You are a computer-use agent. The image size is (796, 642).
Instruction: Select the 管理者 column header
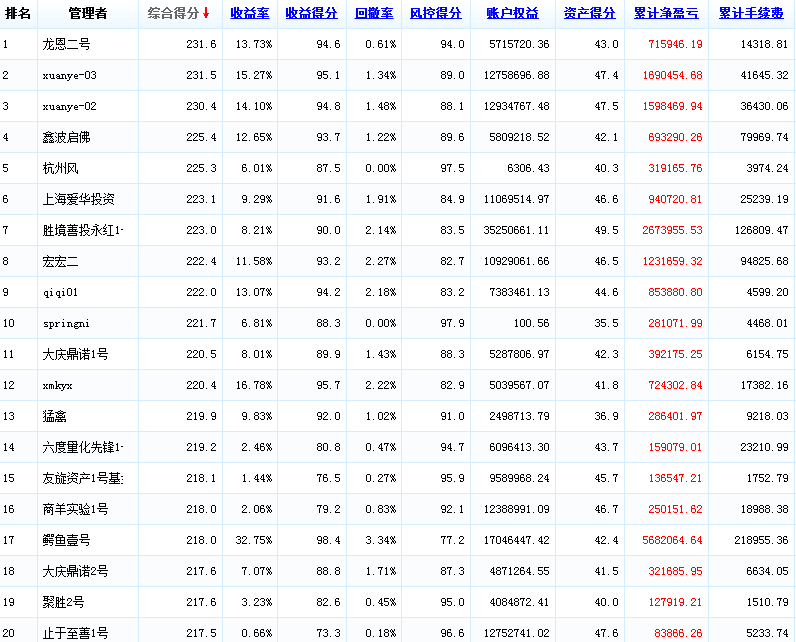click(x=88, y=14)
